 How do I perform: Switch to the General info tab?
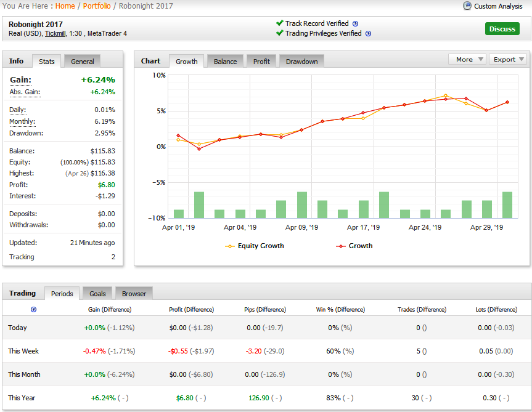[82, 62]
